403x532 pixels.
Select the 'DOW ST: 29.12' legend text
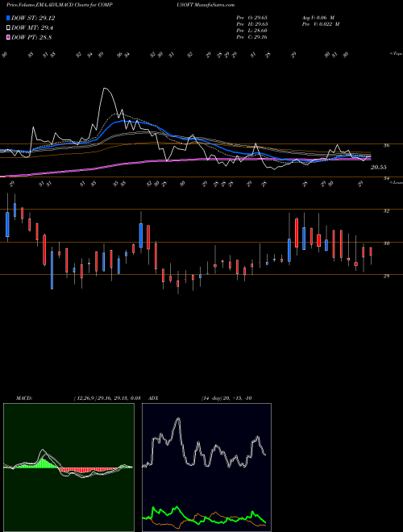coord(33,19)
